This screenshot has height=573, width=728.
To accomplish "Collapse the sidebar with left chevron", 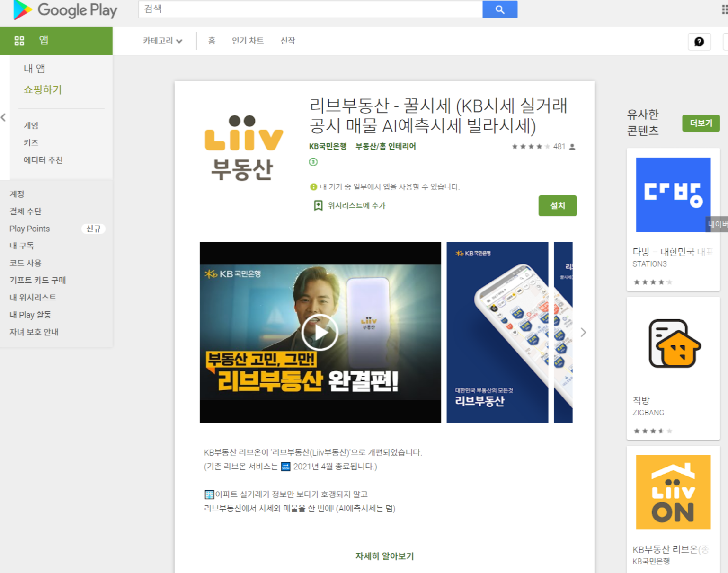I will tap(3, 117).
